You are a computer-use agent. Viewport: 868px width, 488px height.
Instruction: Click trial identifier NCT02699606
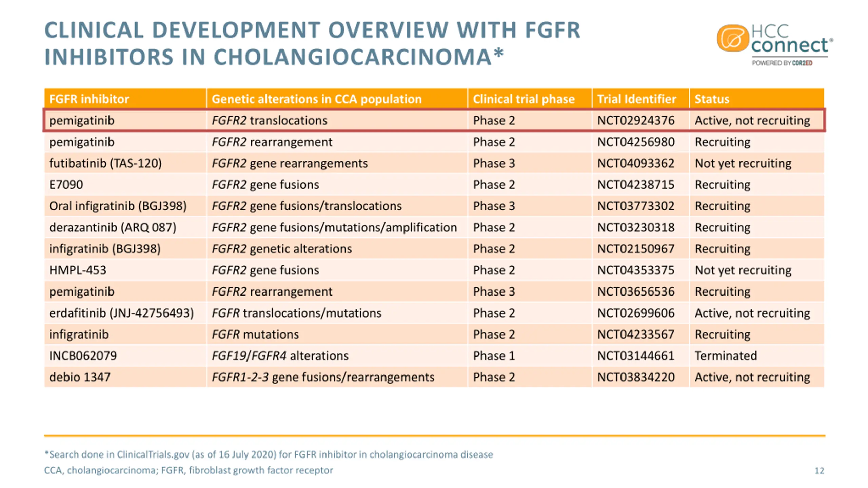click(x=636, y=313)
